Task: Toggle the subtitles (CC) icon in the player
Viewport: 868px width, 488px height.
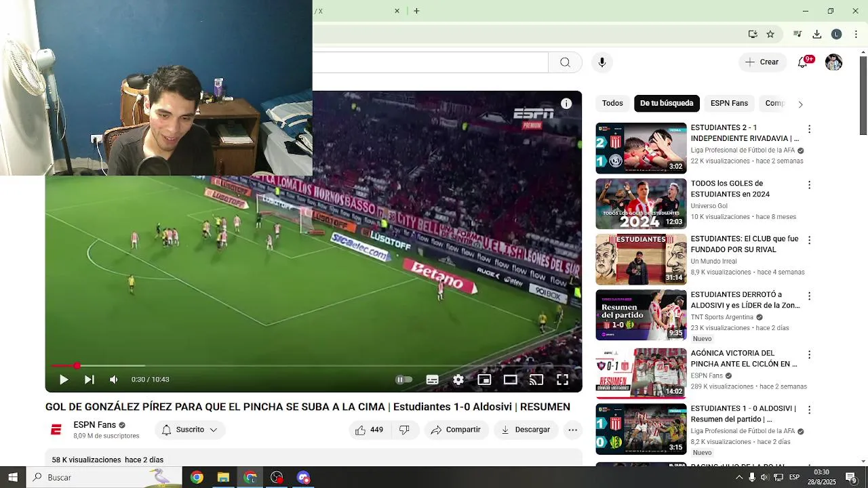Action: pos(432,380)
